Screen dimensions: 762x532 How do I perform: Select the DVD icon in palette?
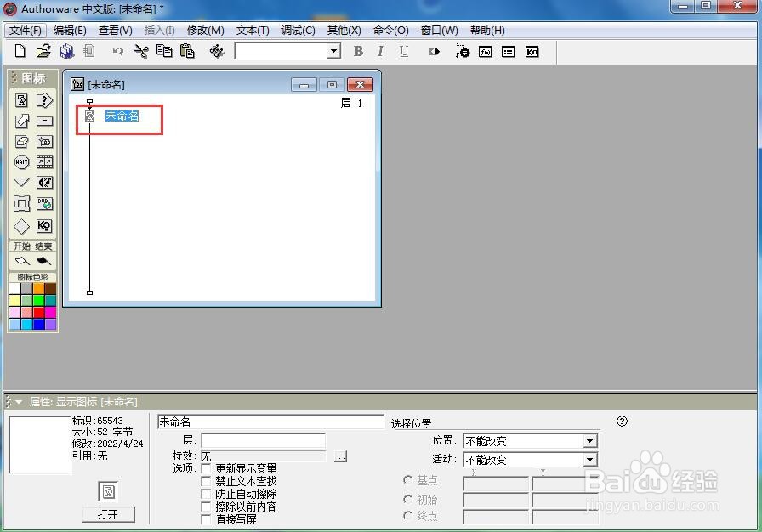coord(44,204)
